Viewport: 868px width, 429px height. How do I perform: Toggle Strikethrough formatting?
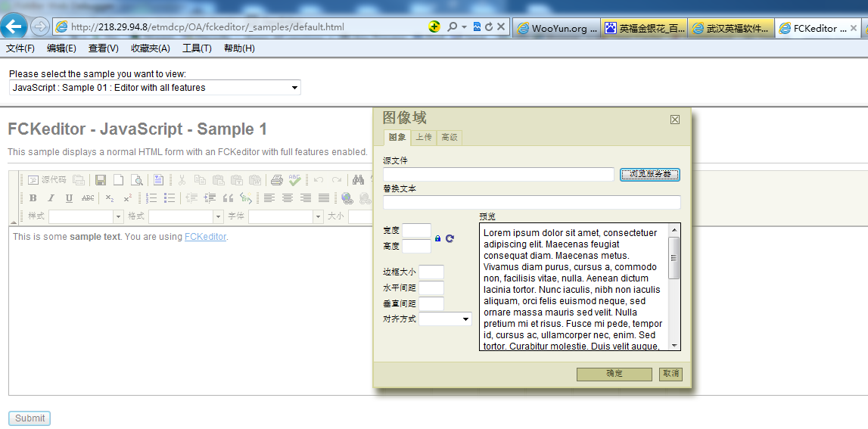pos(88,197)
